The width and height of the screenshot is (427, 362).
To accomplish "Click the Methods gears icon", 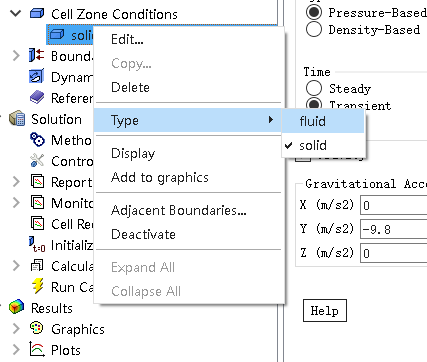I will point(37,139).
